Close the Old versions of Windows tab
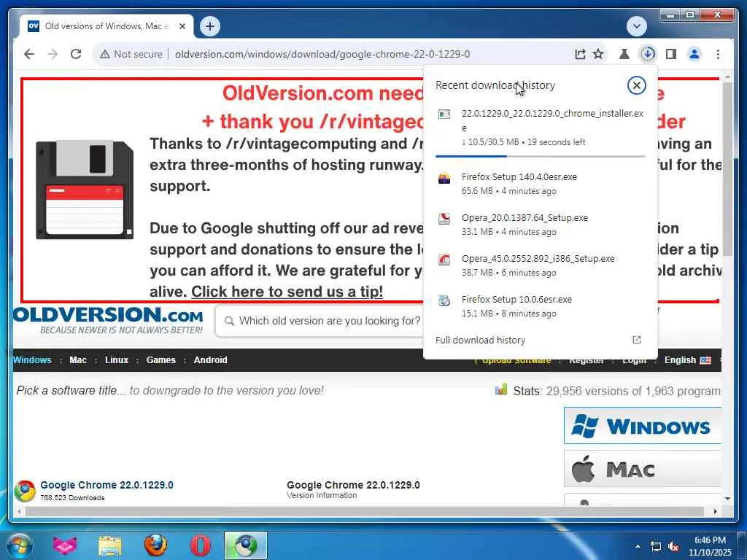747x560 pixels. (x=182, y=26)
